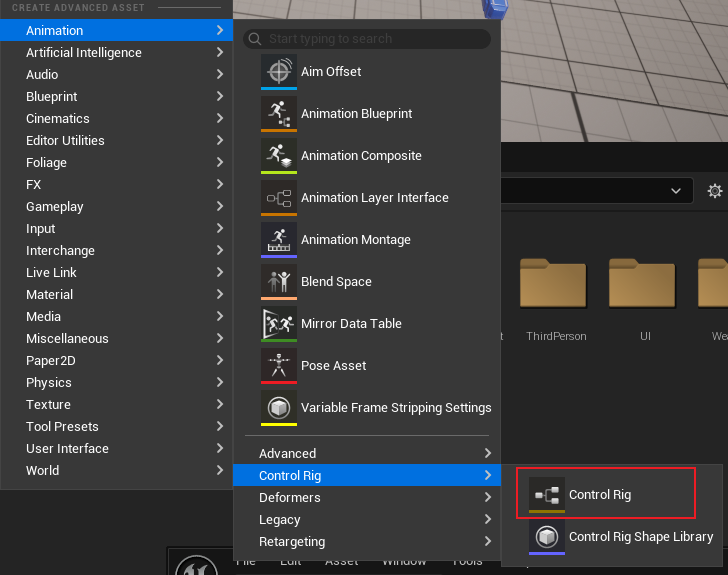The width and height of the screenshot is (728, 575).
Task: Open the Audio category
Action: tap(116, 74)
